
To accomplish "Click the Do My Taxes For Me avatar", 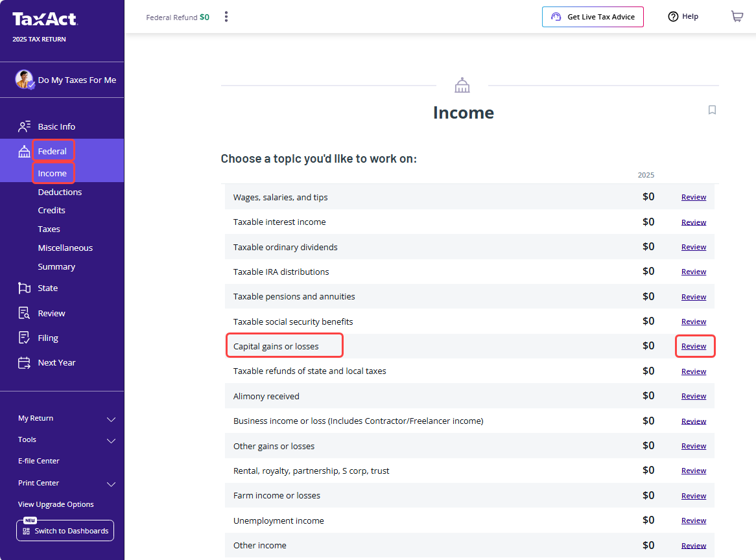I will [x=25, y=80].
